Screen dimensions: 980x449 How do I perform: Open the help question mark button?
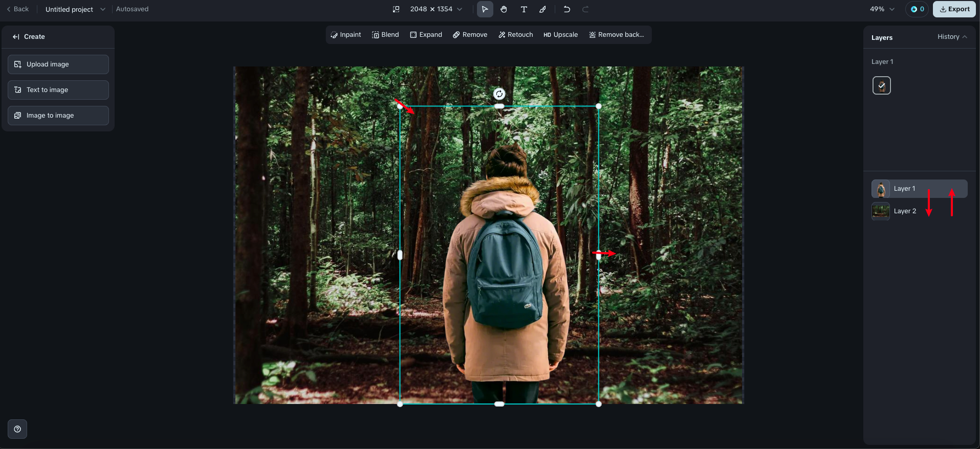click(x=17, y=429)
